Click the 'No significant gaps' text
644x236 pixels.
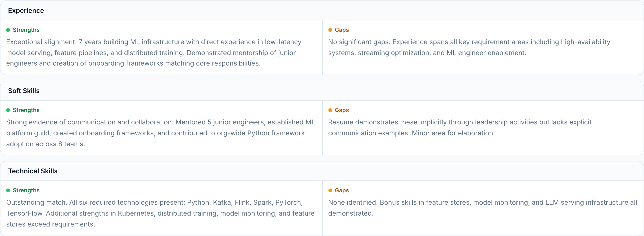click(469, 47)
